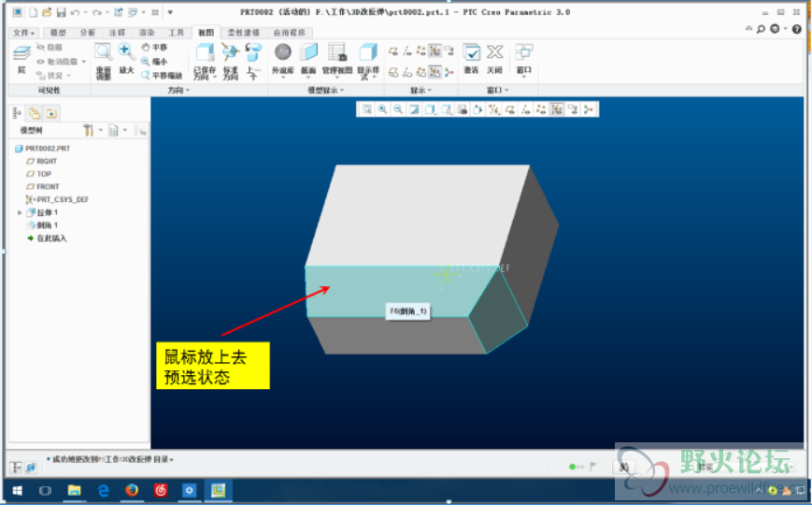Select the FRONT datum plane in tree
Viewport: 812px width, 505px height.
pos(43,187)
